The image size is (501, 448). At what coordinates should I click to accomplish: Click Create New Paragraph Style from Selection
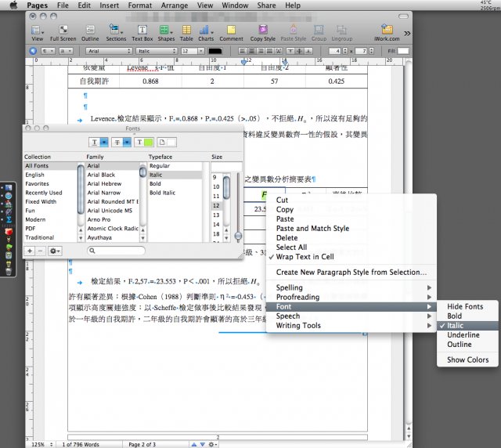[x=351, y=273]
